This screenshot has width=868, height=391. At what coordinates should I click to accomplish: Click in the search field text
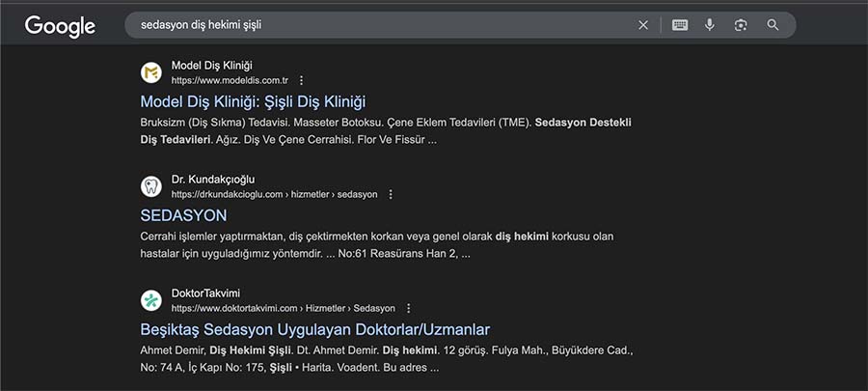coord(201,25)
